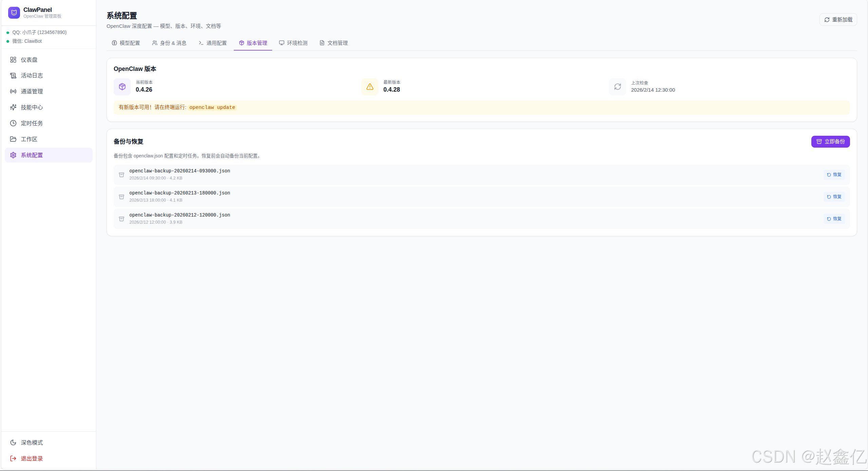Restore backup 20260214-093000
Screen dimensions: 868x471
pos(834,175)
